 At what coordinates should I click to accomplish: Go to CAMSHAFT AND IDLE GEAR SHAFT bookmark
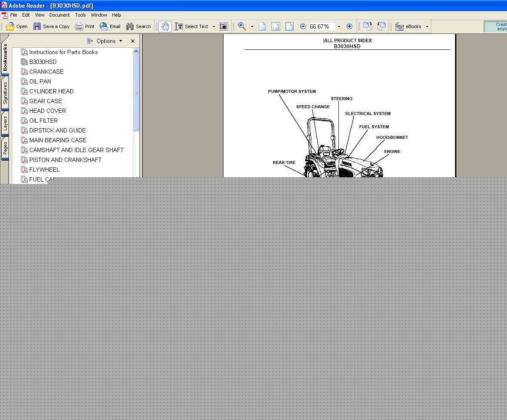[x=76, y=150]
